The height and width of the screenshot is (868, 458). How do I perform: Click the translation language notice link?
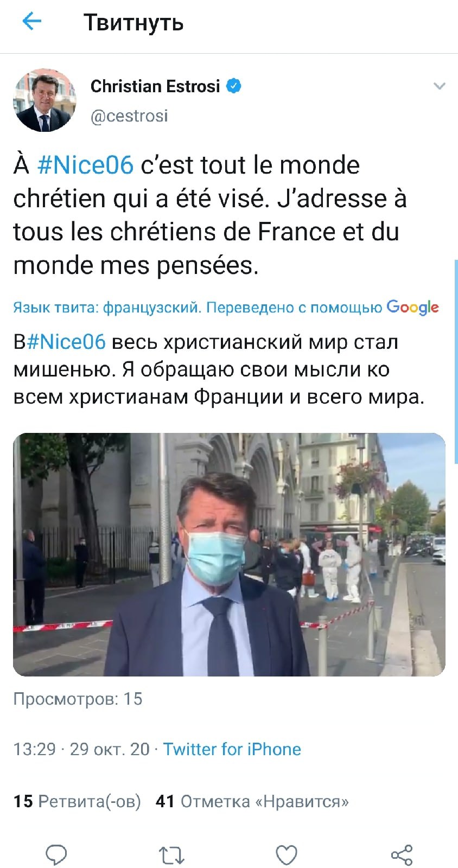pyautogui.click(x=198, y=308)
